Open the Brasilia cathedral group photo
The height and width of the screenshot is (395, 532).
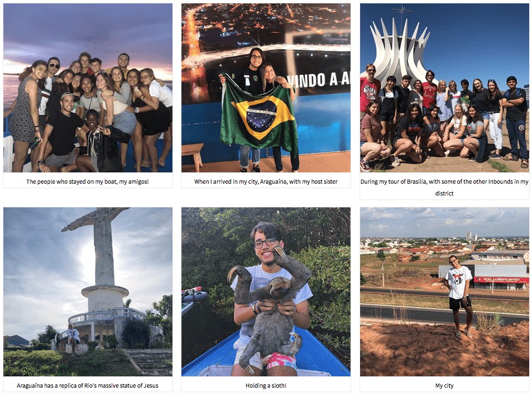point(445,88)
